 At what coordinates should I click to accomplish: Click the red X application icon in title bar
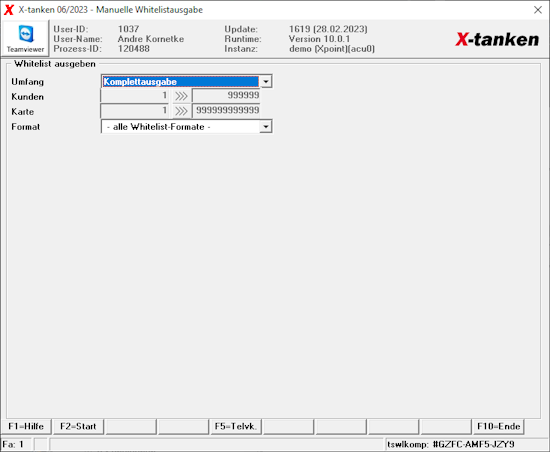tap(9, 10)
